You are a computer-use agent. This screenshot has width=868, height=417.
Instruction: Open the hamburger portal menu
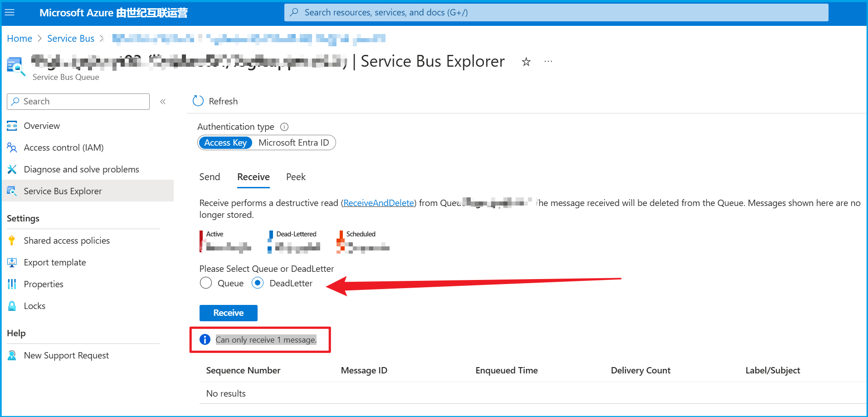pos(10,12)
